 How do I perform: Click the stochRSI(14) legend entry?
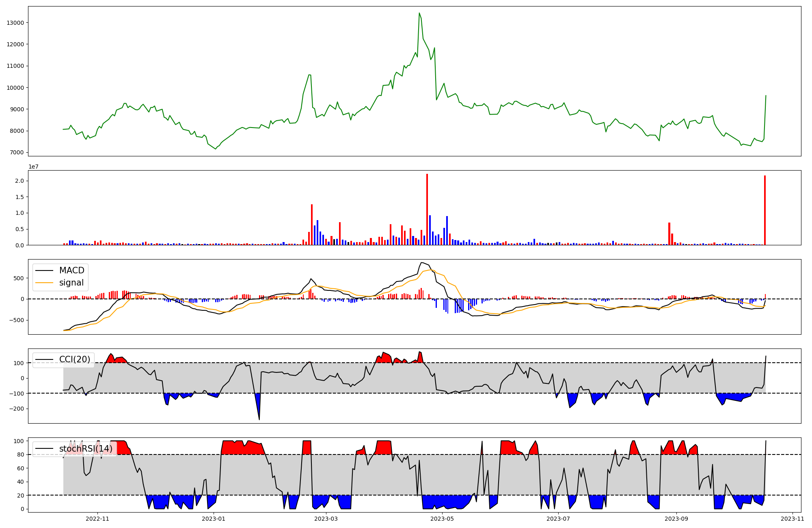(86, 449)
